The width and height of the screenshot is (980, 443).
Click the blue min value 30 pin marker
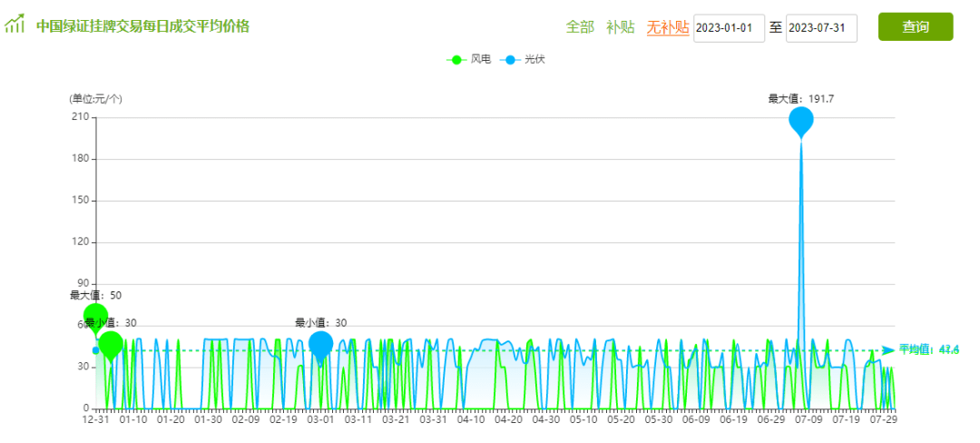[x=320, y=344]
